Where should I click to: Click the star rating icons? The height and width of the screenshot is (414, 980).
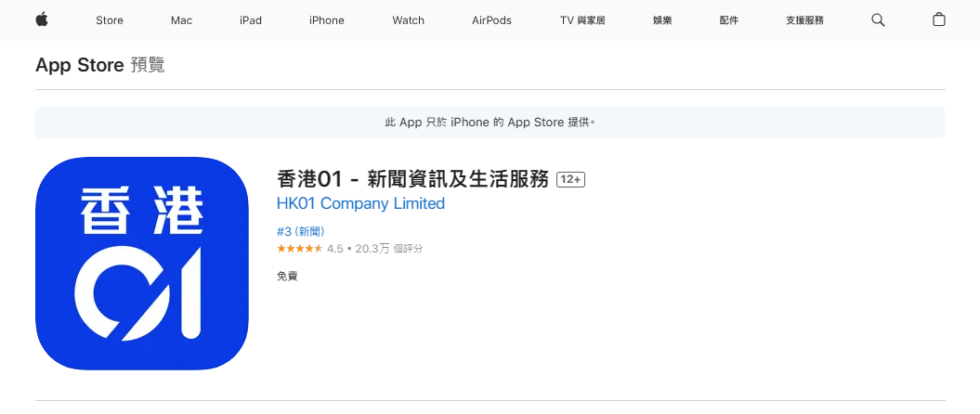[299, 249]
